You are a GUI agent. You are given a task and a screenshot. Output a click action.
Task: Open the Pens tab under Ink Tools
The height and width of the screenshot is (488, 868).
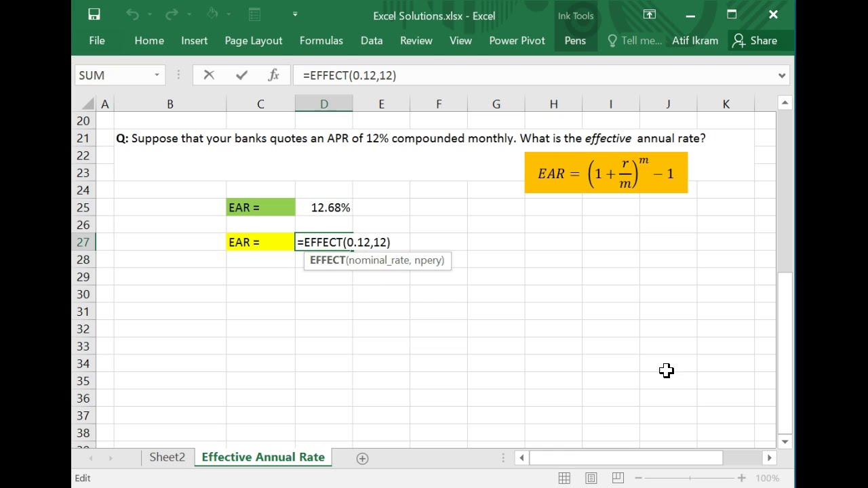[x=575, y=41]
